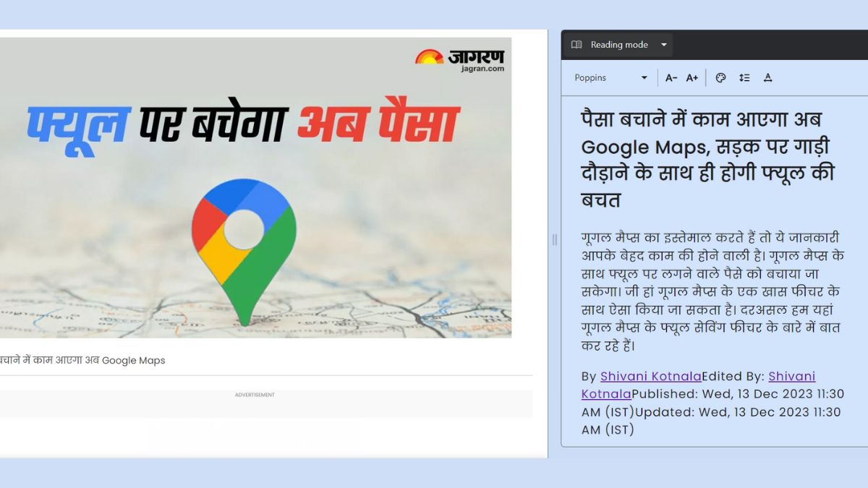Open Shivani Kotnala author link after By
The image size is (868, 488).
650,377
